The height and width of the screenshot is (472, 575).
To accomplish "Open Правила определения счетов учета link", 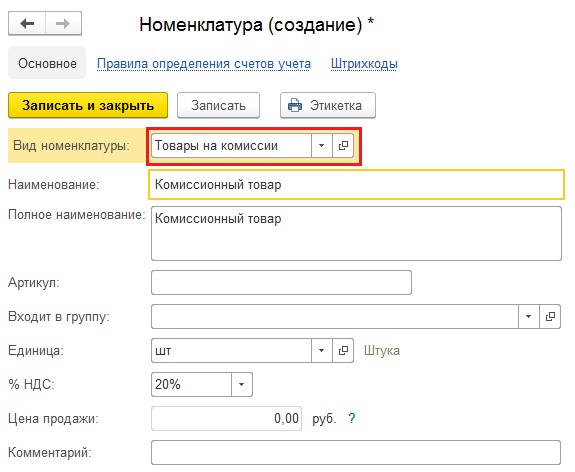I will (204, 63).
